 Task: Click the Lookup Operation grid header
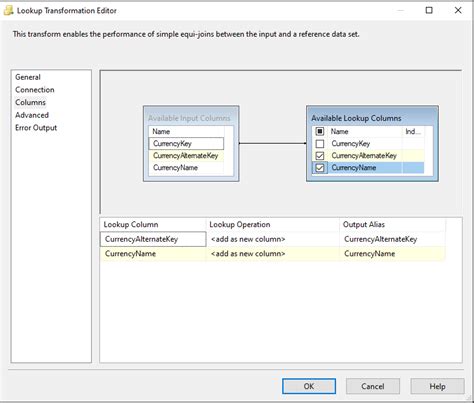(273, 224)
